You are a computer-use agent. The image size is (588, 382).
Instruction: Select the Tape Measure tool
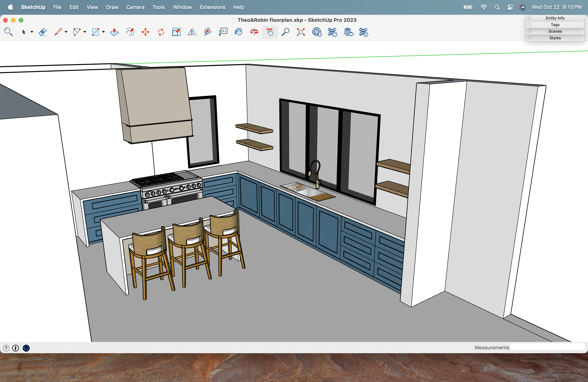207,32
